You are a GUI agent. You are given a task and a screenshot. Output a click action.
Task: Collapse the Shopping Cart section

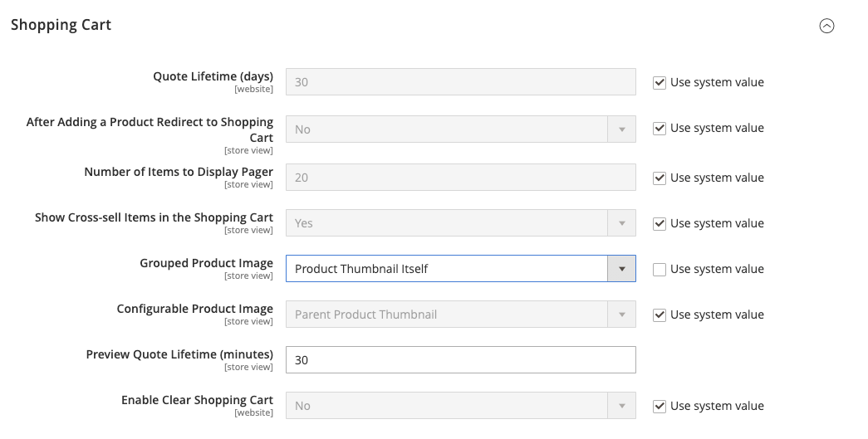click(826, 26)
